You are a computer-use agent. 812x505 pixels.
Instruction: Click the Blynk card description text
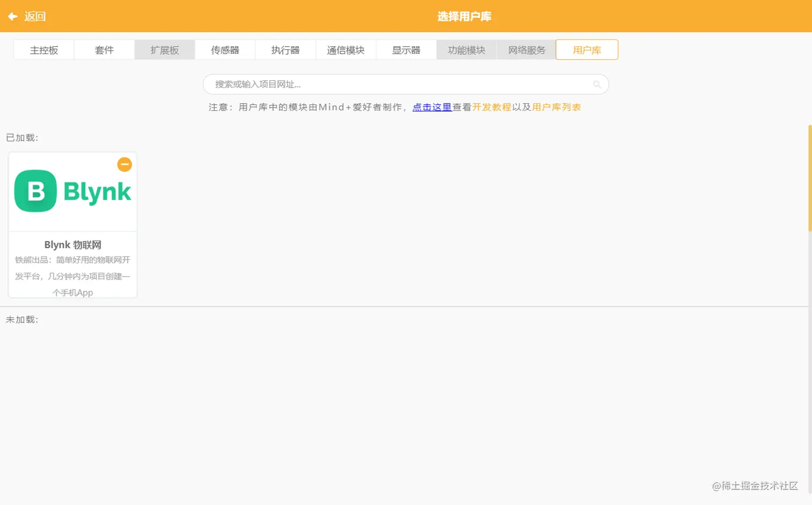pyautogui.click(x=73, y=276)
